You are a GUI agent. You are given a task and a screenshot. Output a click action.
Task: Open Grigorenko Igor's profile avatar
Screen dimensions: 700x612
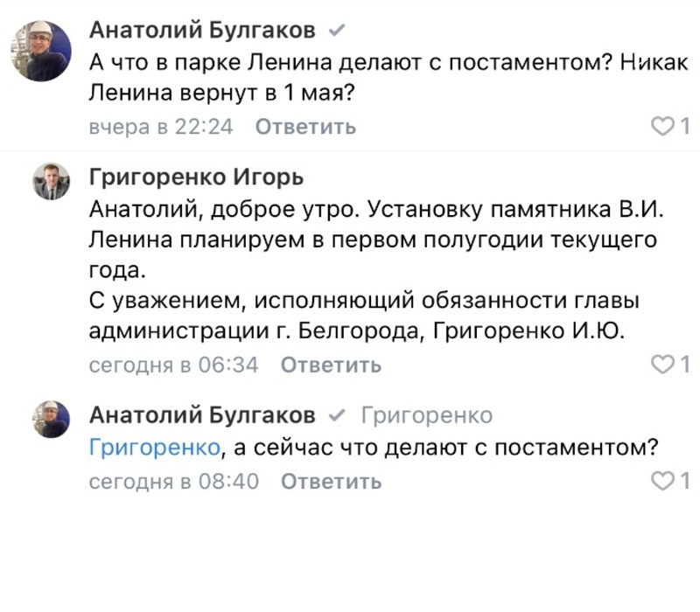[52, 181]
